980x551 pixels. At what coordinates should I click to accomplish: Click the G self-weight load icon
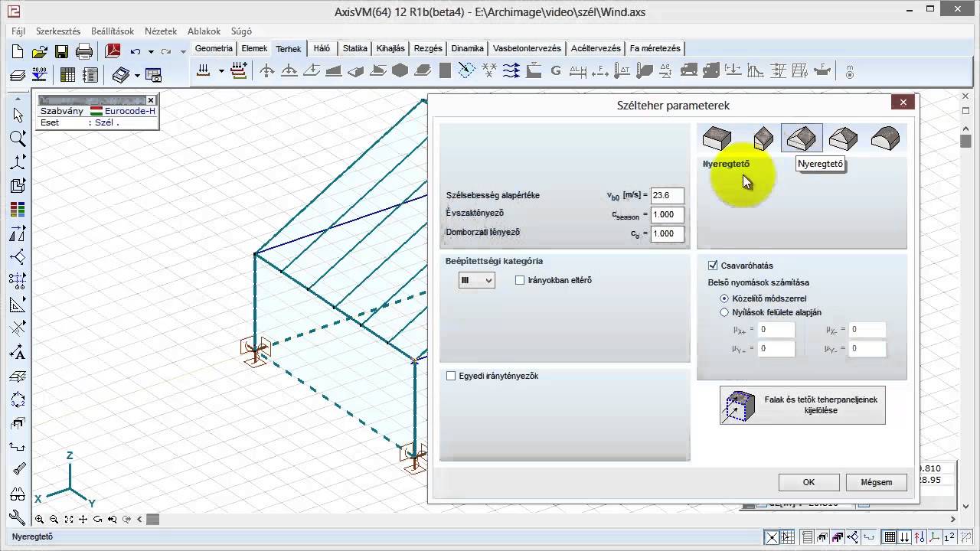point(556,71)
